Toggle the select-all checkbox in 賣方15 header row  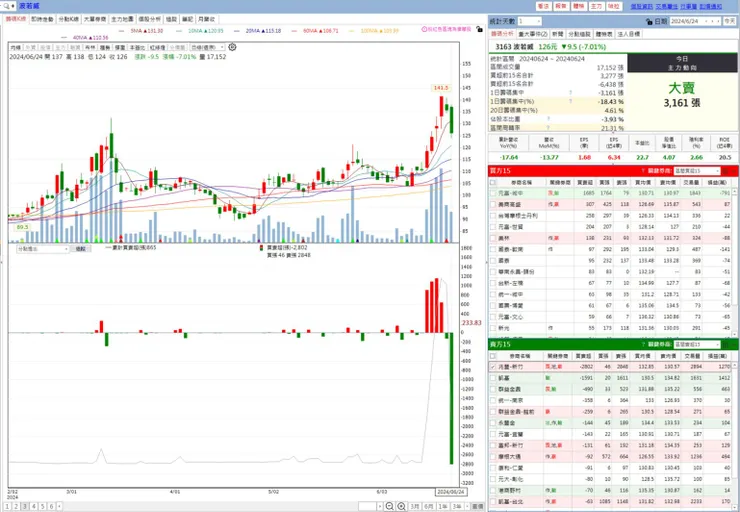[493, 356]
